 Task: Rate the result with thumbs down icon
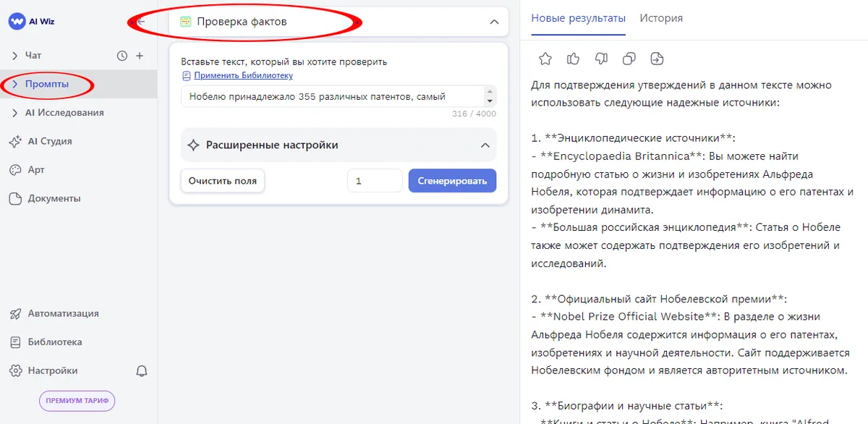(x=601, y=59)
